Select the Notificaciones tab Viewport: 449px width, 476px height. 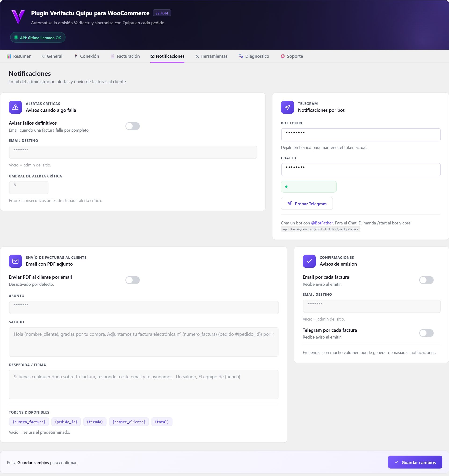pyautogui.click(x=167, y=56)
